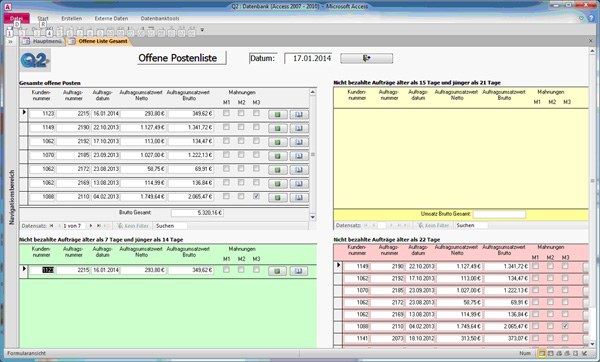Click green button for order 2215 in Gesamte offene Posten

click(278, 114)
